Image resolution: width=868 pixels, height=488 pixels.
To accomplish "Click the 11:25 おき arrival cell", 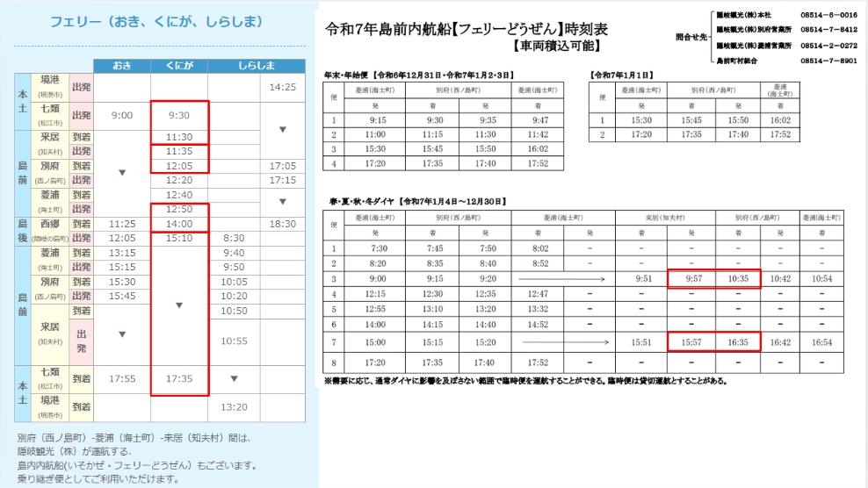I will click(x=122, y=224).
